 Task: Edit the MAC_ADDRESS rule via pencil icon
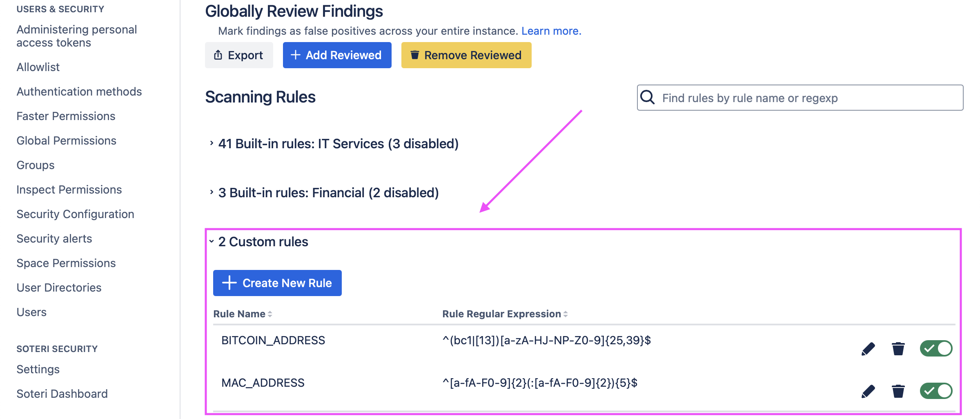coord(868,391)
